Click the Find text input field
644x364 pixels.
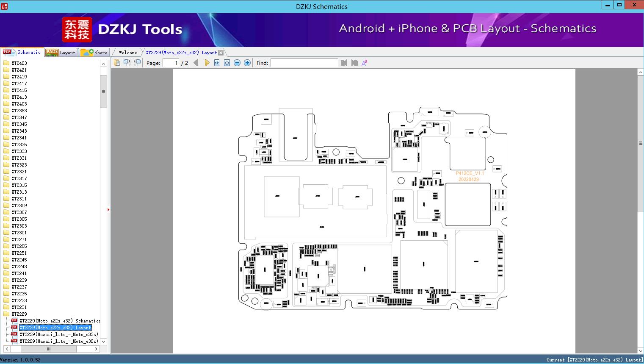pyautogui.click(x=304, y=63)
